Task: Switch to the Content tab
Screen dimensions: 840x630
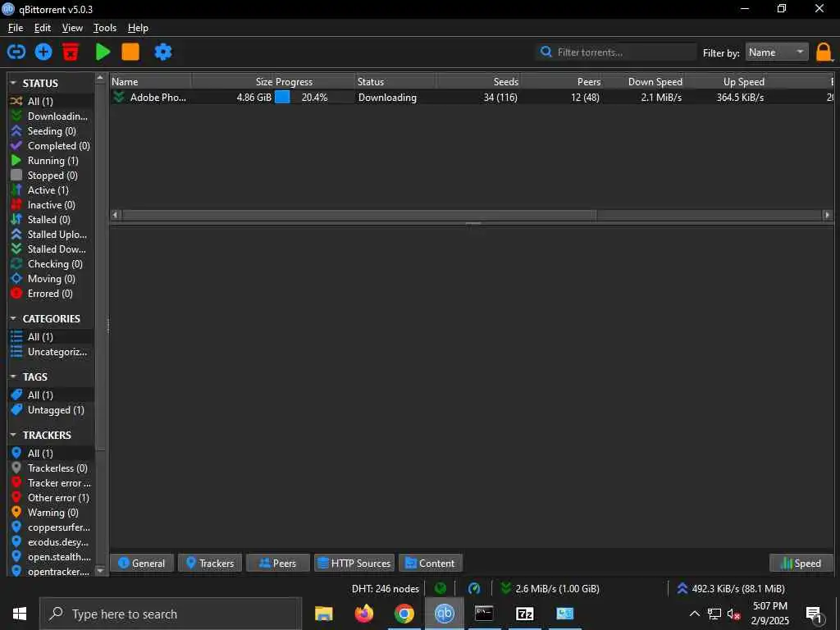Action: pyautogui.click(x=430, y=563)
